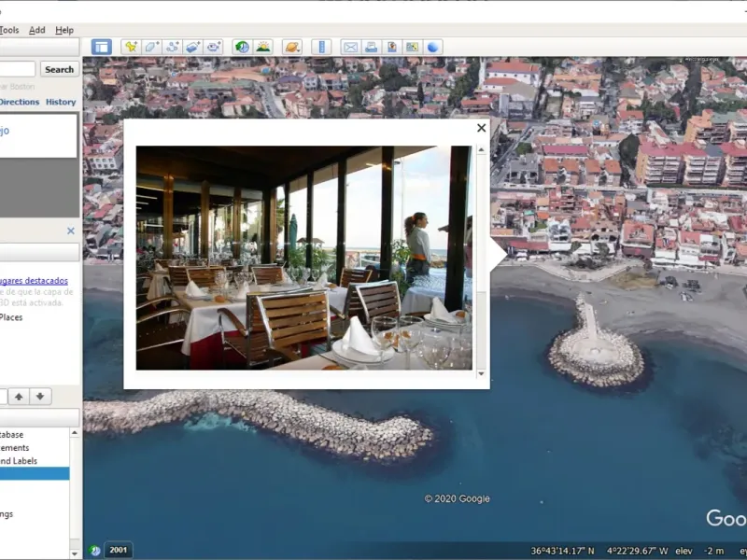Close the restaurant photo popup
Image resolution: width=747 pixels, height=560 pixels.
482,129
